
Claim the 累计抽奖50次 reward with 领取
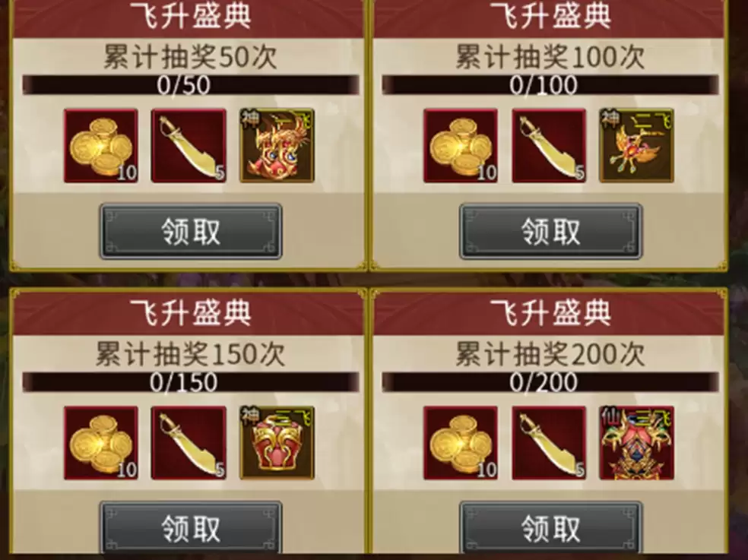191,232
